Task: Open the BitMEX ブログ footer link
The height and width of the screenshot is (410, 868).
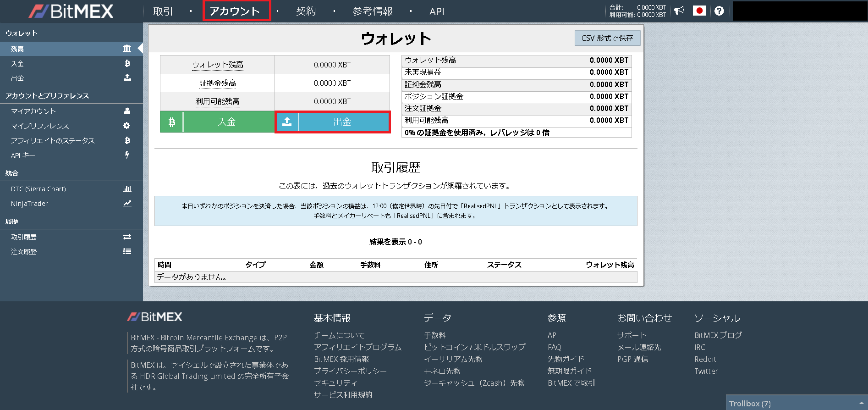Action: pos(718,335)
